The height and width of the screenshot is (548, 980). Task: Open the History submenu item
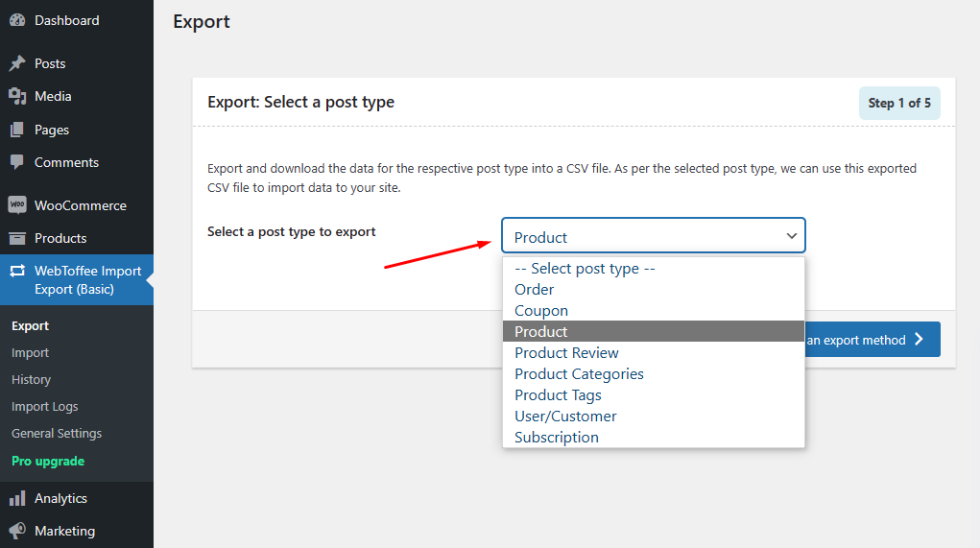[x=32, y=379]
